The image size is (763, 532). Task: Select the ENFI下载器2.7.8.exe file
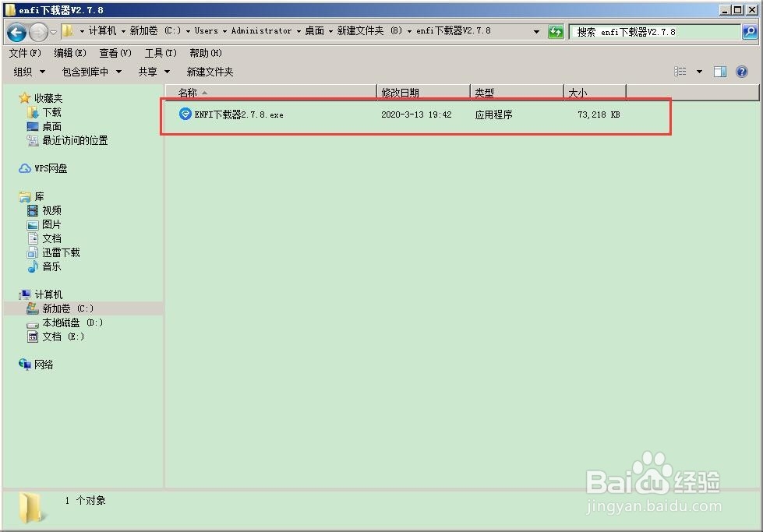[238, 115]
